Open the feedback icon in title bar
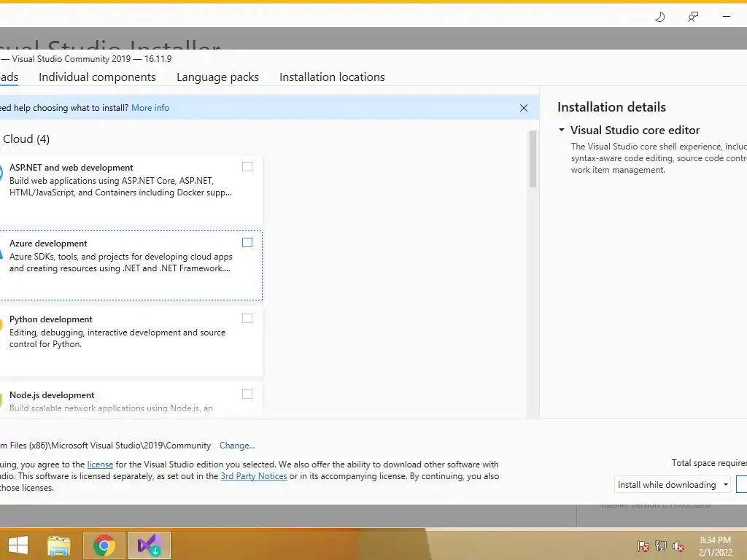Screen dimensions: 747x560 pos(693,17)
